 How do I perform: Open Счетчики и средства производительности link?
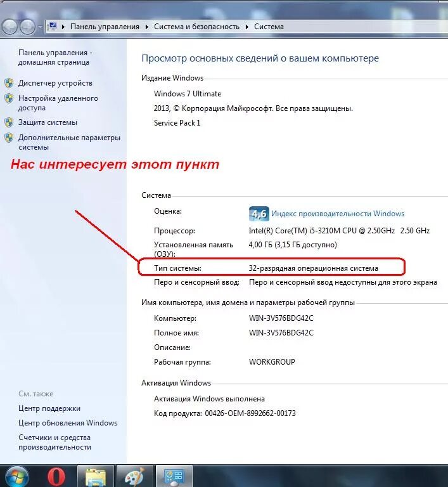(x=54, y=442)
